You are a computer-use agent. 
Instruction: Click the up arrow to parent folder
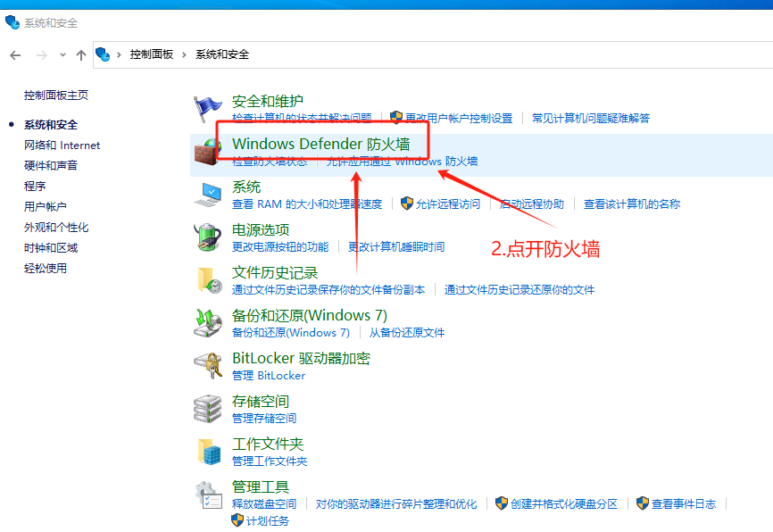[x=80, y=54]
